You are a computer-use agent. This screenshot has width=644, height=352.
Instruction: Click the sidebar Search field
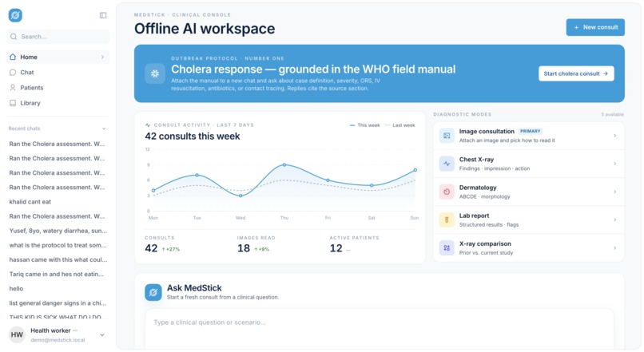pos(58,37)
